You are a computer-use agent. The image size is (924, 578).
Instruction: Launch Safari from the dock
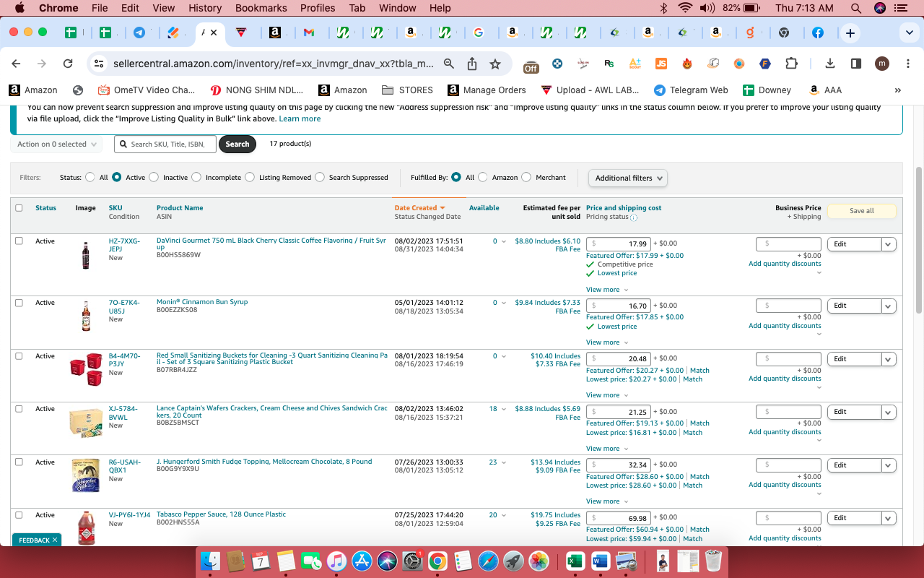click(x=488, y=561)
